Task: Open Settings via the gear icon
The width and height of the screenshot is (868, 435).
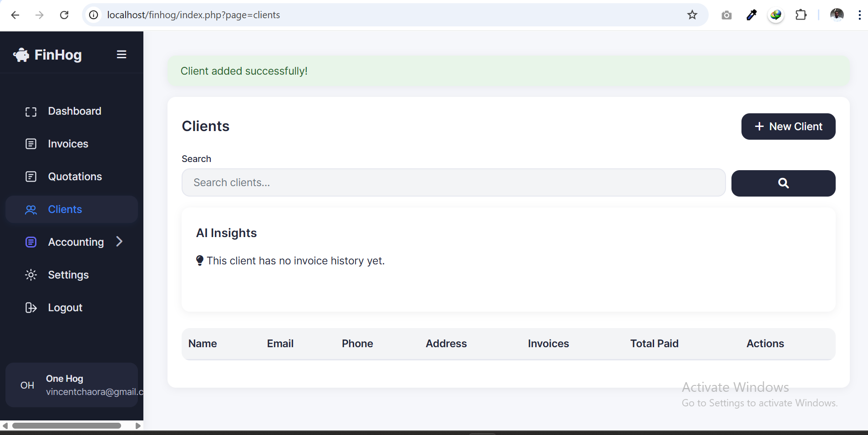Action: [31, 275]
